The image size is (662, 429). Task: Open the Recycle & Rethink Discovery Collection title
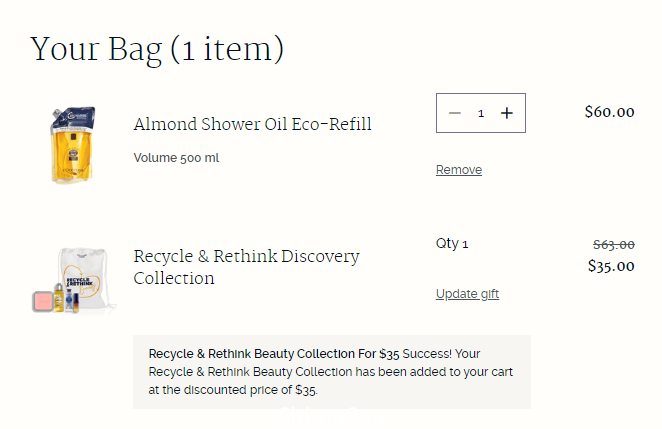coord(246,267)
